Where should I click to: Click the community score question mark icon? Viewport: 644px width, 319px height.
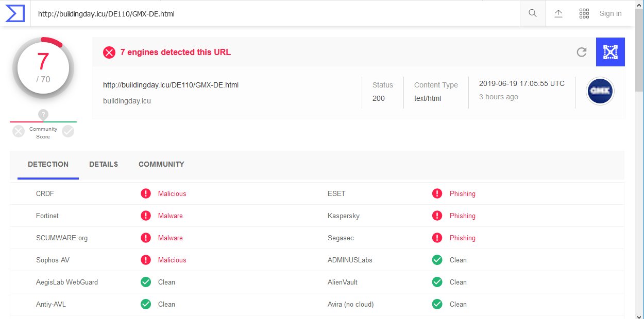pos(43,115)
